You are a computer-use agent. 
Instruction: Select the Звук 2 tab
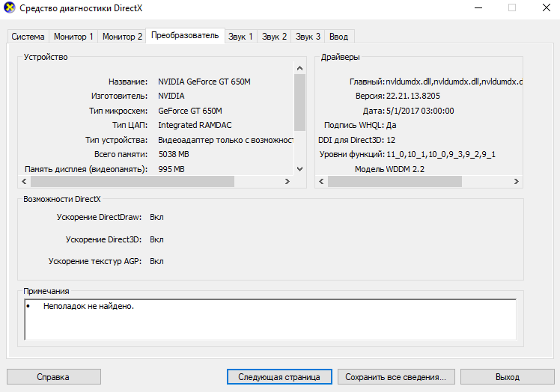pos(274,37)
